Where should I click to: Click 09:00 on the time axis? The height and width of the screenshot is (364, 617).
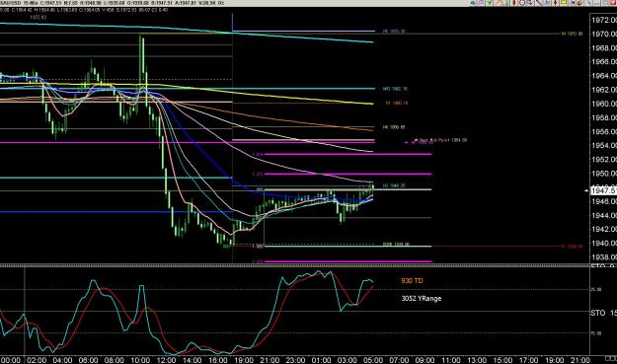coord(424,360)
